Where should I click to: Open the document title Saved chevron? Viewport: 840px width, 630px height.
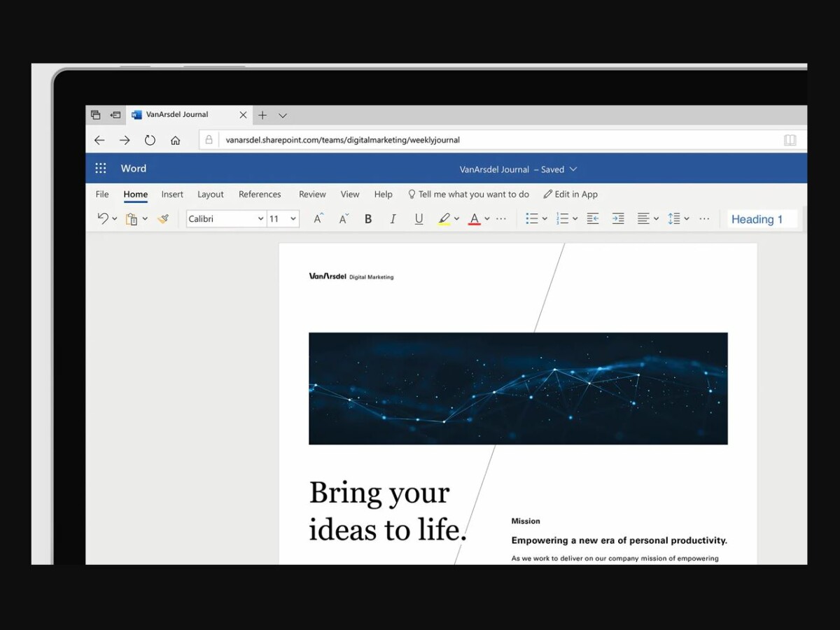pos(573,169)
